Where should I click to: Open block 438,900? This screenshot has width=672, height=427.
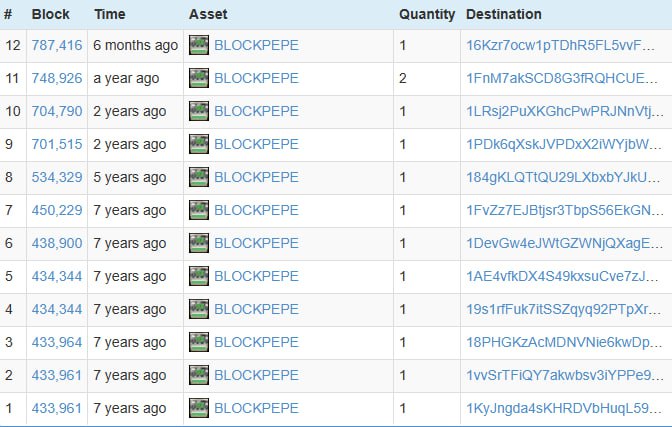[x=57, y=243]
